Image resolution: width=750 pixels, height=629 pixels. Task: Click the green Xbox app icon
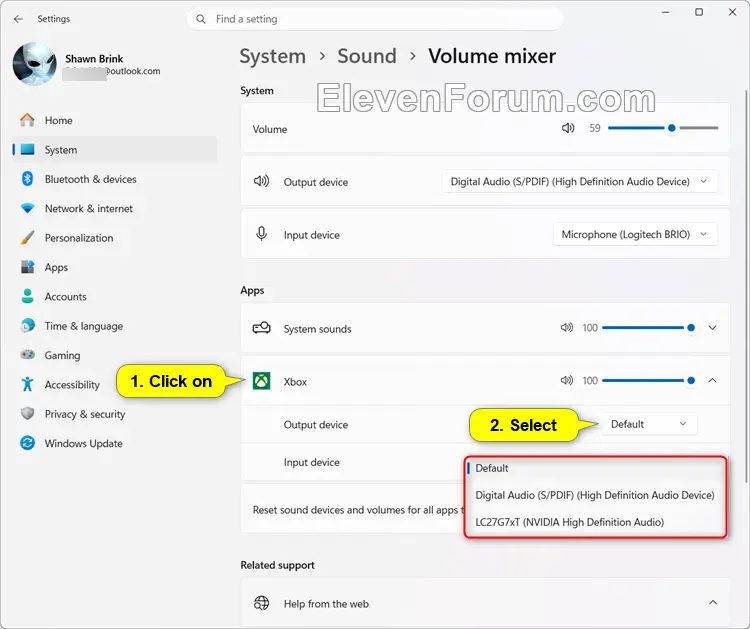coord(261,381)
